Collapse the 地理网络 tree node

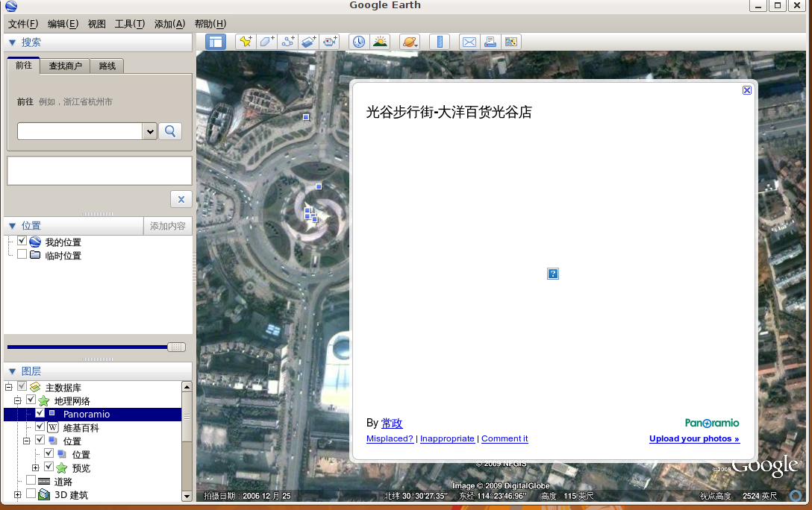18,400
